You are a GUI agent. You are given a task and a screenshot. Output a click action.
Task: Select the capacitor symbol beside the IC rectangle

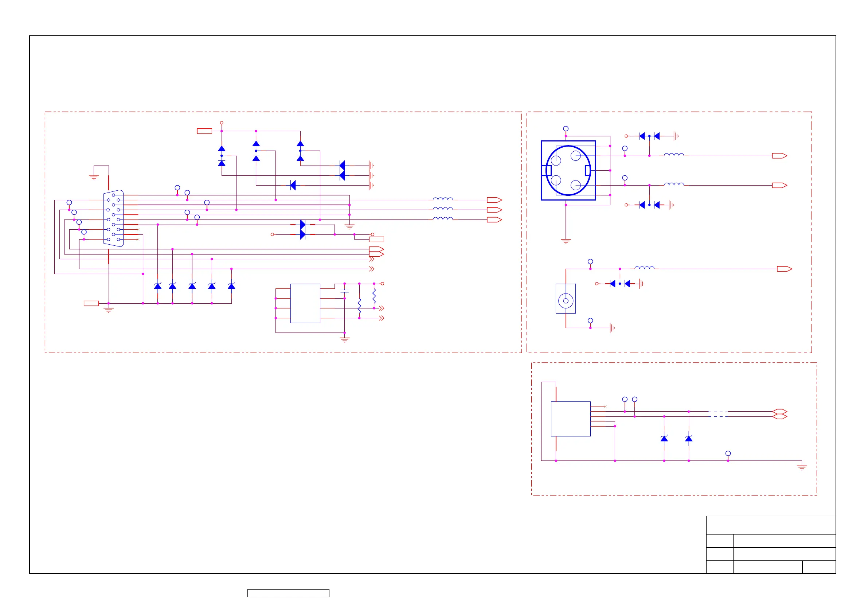coord(344,291)
